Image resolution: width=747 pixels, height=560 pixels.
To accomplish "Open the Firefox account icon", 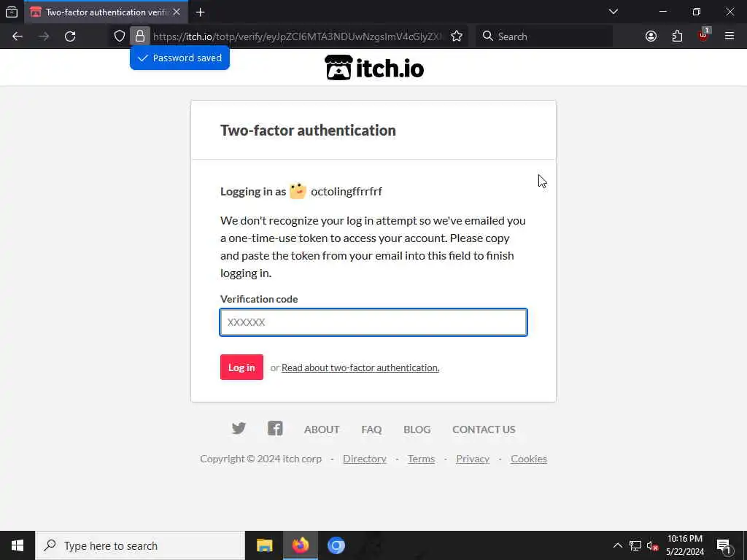I will 651,36.
